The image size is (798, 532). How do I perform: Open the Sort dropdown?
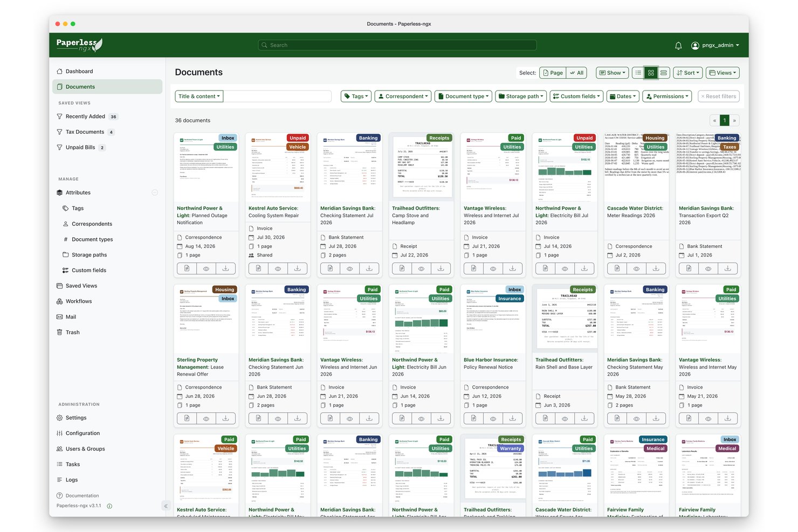[x=687, y=73]
